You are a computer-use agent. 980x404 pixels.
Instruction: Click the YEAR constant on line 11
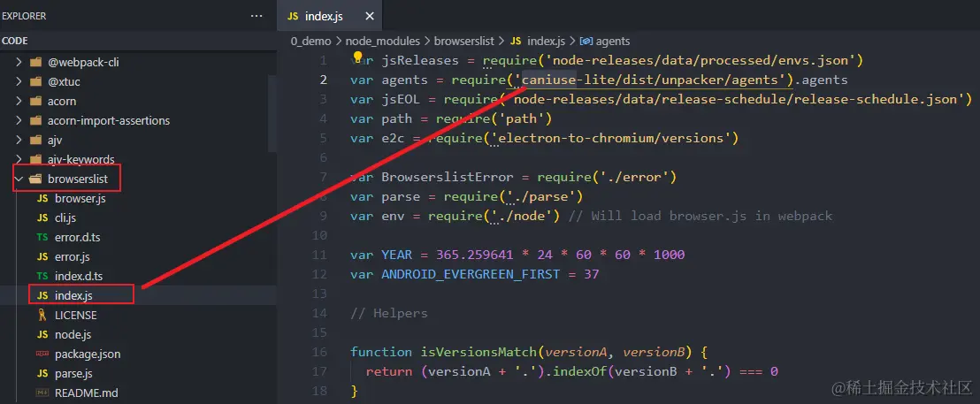tap(397, 255)
